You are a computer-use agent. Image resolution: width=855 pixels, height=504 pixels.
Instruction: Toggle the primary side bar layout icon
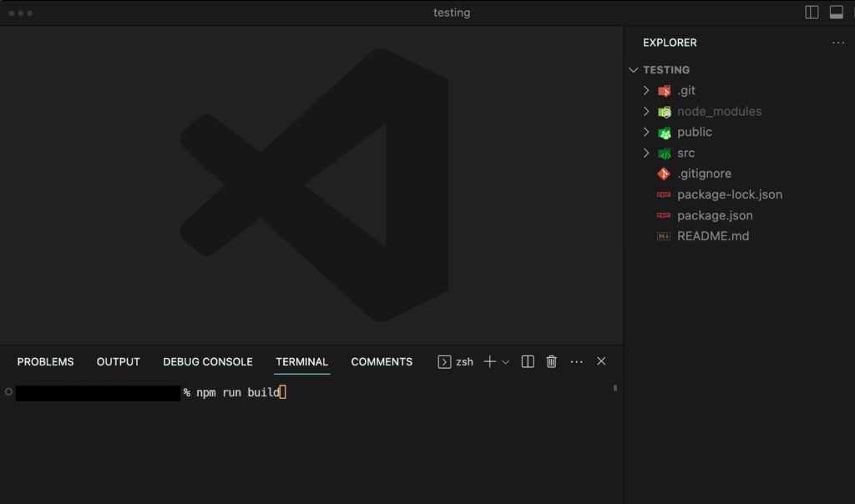tap(812, 13)
